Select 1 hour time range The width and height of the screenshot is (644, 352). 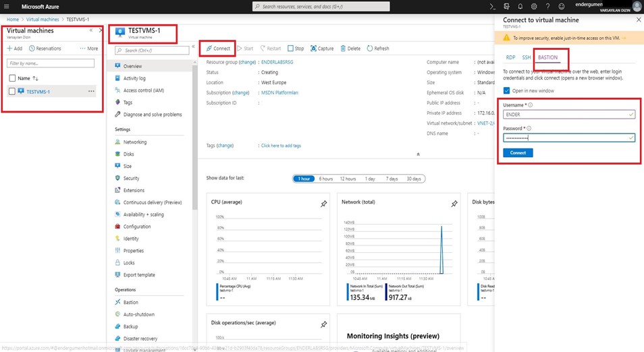(304, 179)
